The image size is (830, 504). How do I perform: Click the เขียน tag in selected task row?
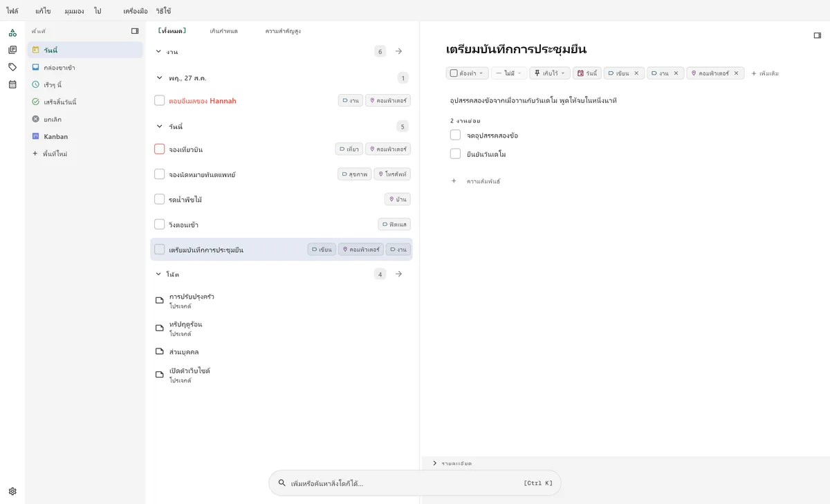pyautogui.click(x=322, y=250)
